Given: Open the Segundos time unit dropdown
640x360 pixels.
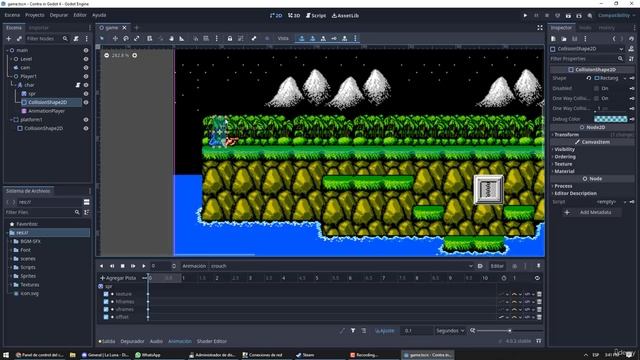Looking at the screenshot, I should coord(450,331).
